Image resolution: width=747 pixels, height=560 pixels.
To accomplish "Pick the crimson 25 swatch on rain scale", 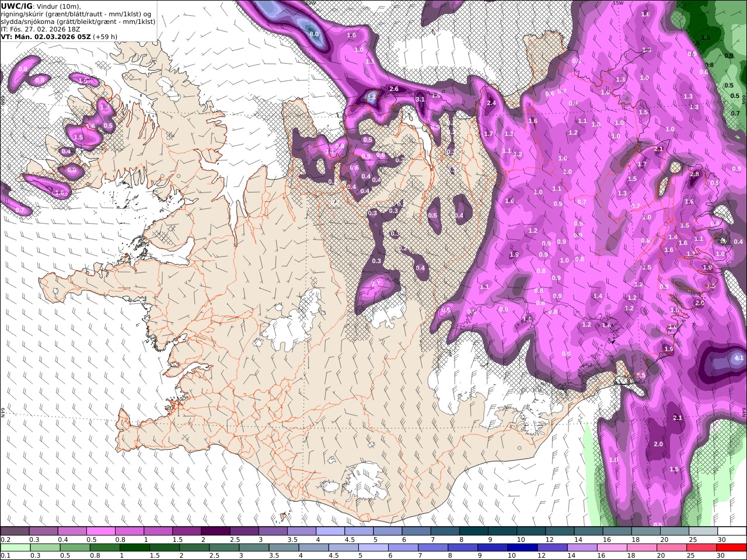I will pyautogui.click(x=701, y=547).
